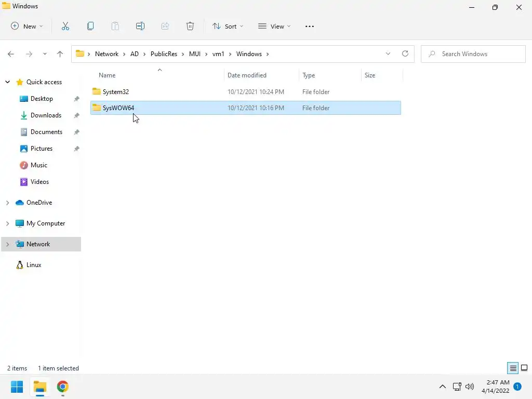The width and height of the screenshot is (532, 399).
Task: Click the forward navigation arrow
Action: point(29,54)
